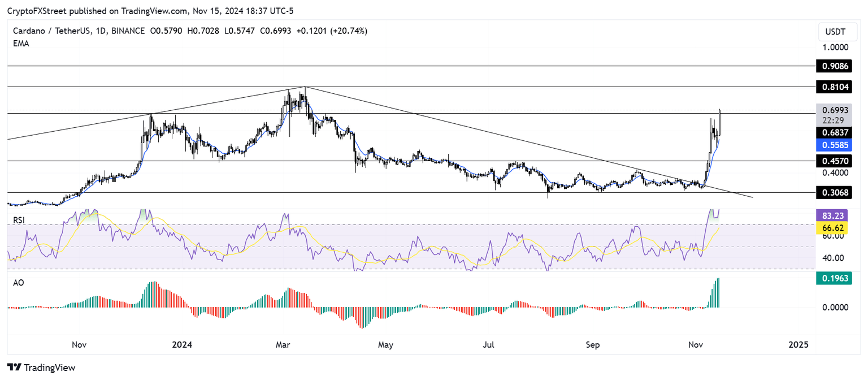868x380 pixels.
Task: Click the 0.4570 support price label
Action: pos(837,161)
